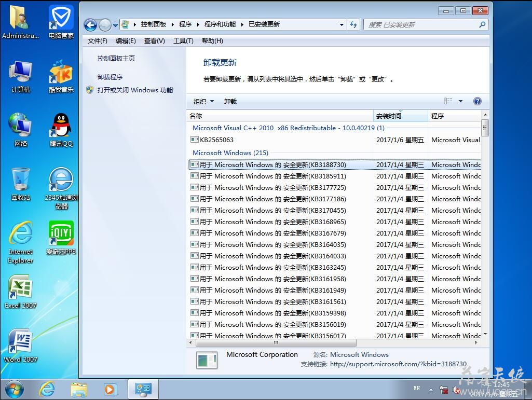Select the security update KB3161561 row

(x=335, y=301)
